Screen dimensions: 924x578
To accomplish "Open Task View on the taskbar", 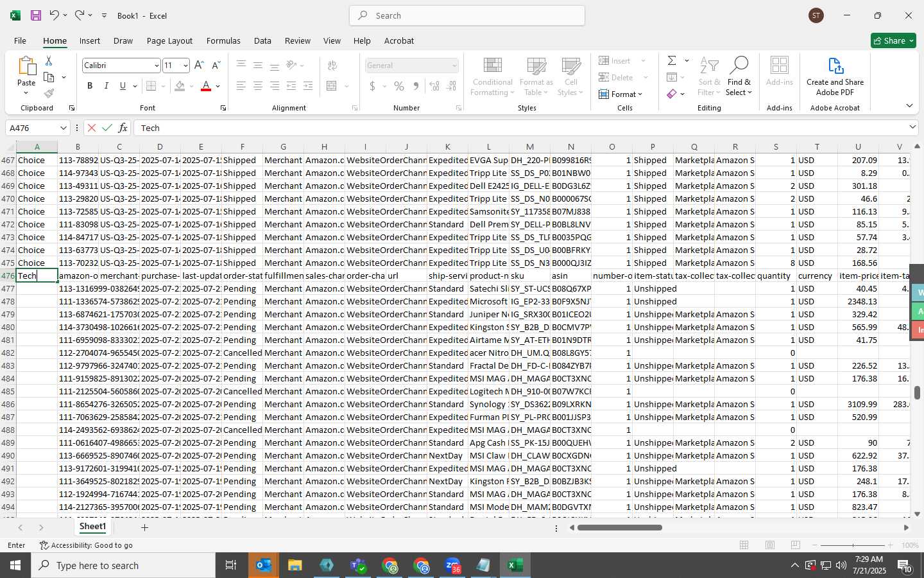I will pyautogui.click(x=231, y=565).
